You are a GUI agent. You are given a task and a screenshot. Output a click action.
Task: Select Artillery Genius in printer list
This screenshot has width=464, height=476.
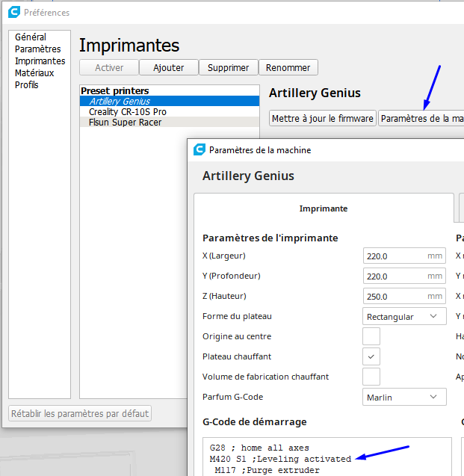pos(170,101)
